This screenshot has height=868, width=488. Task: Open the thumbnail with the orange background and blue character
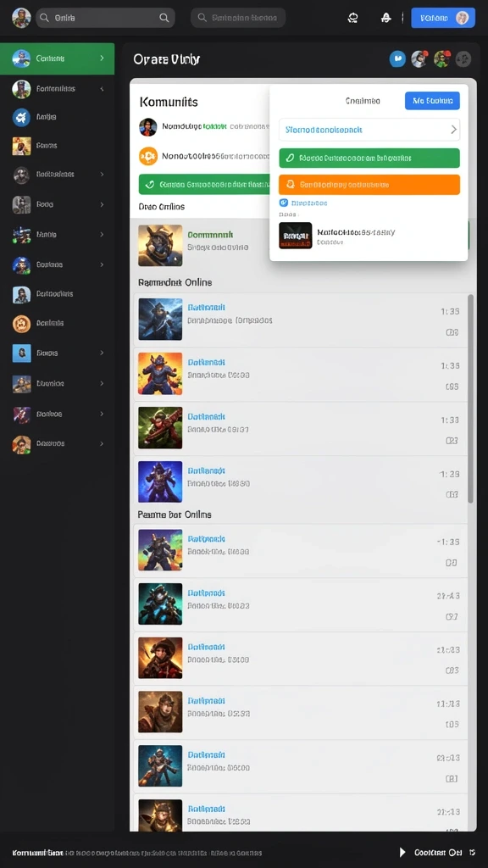pos(160,374)
